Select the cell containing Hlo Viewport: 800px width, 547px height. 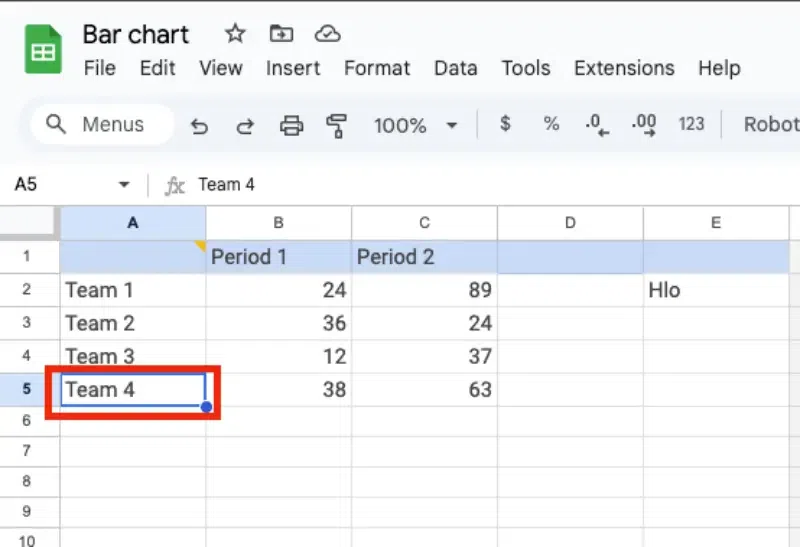click(x=716, y=290)
